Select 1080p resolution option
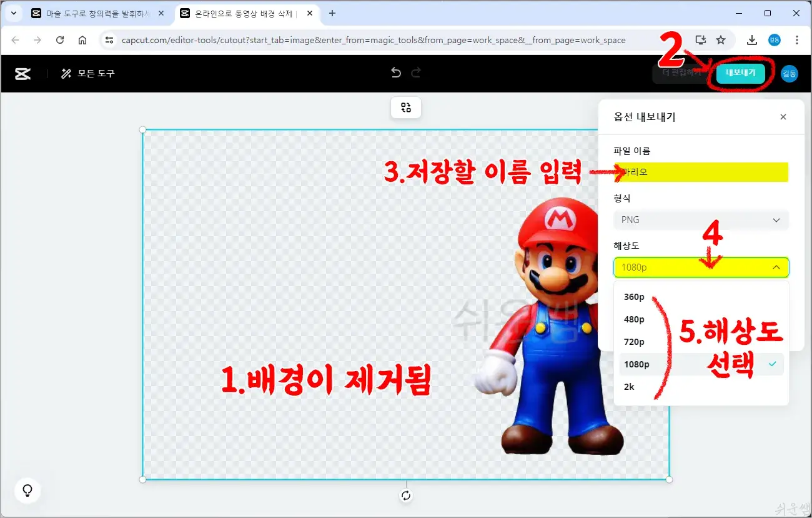Image resolution: width=812 pixels, height=518 pixels. [701, 364]
